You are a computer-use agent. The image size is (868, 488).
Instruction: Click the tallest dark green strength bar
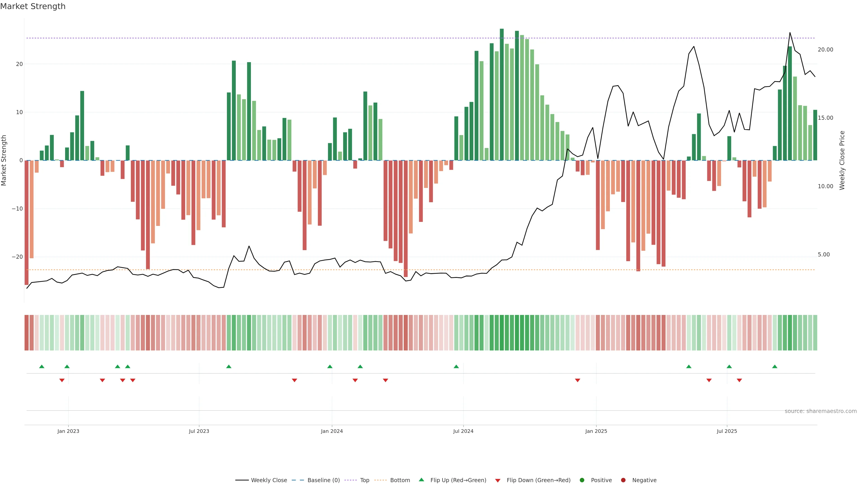[502, 94]
